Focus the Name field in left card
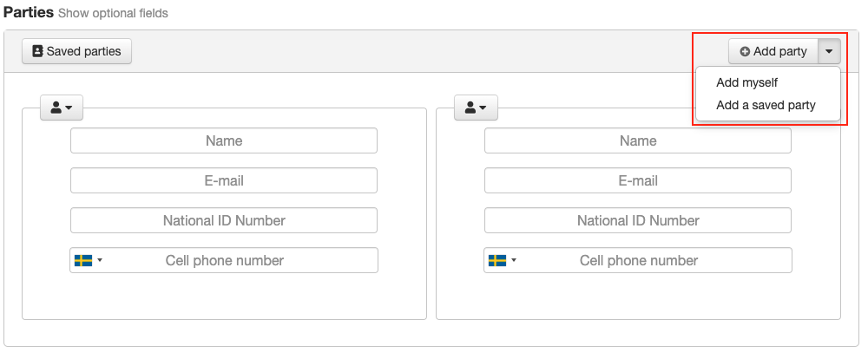The height and width of the screenshot is (359, 868). coord(224,140)
